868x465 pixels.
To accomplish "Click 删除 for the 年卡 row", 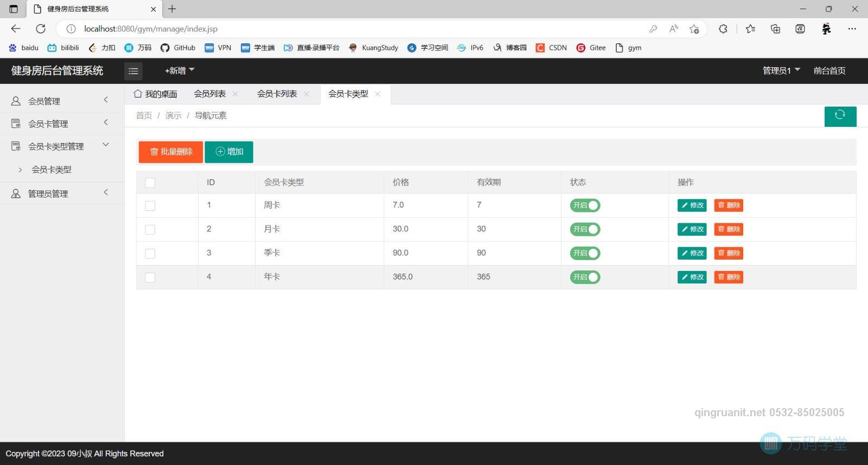I will 729,277.
